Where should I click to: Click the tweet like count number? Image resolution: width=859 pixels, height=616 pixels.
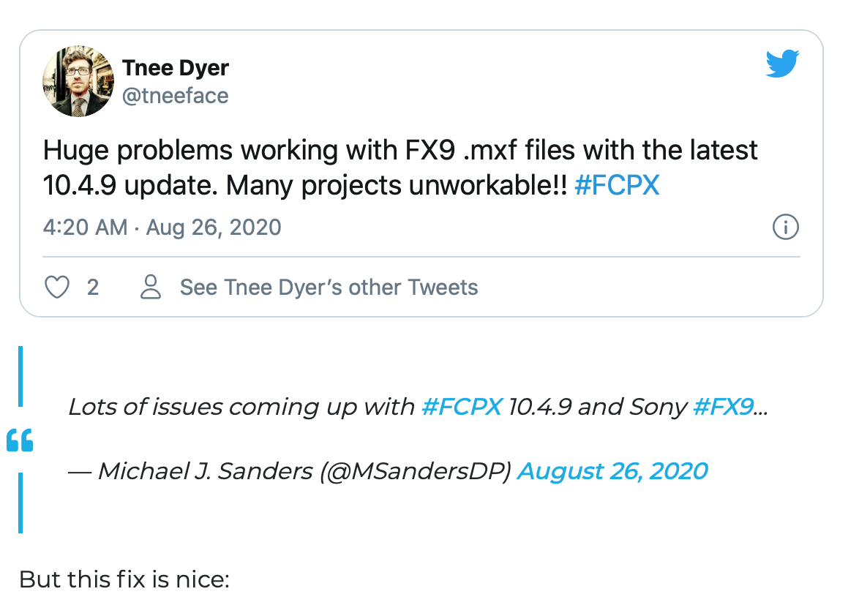point(93,287)
